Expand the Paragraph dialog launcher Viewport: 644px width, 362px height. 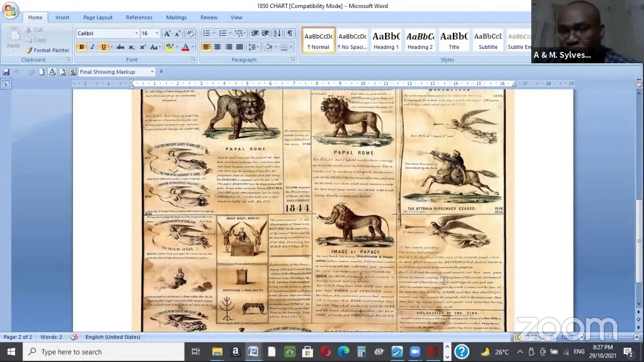pyautogui.click(x=293, y=59)
